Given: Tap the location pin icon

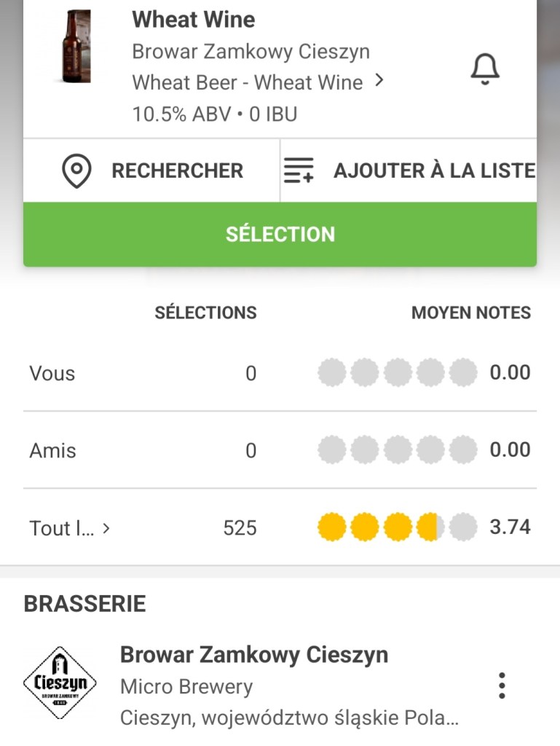Looking at the screenshot, I should pyautogui.click(x=76, y=171).
